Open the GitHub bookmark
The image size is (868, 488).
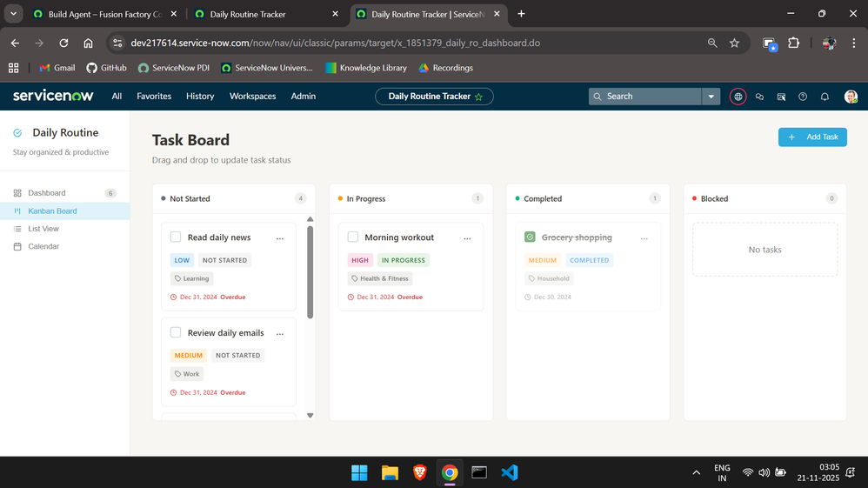point(106,68)
